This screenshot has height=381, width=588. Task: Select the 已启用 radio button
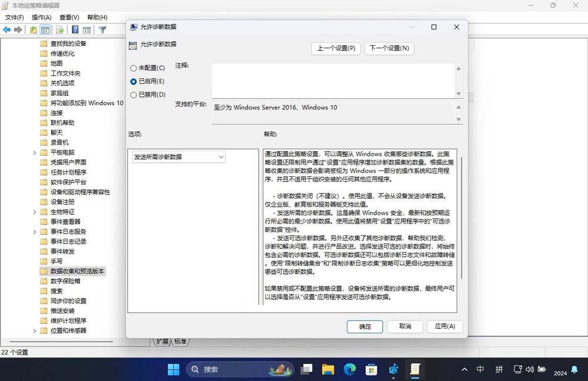tap(133, 81)
